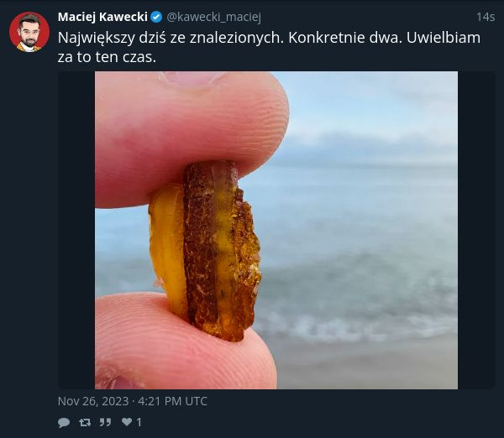
Task: Open the @kawecki_maciej handle link
Action: 213,17
